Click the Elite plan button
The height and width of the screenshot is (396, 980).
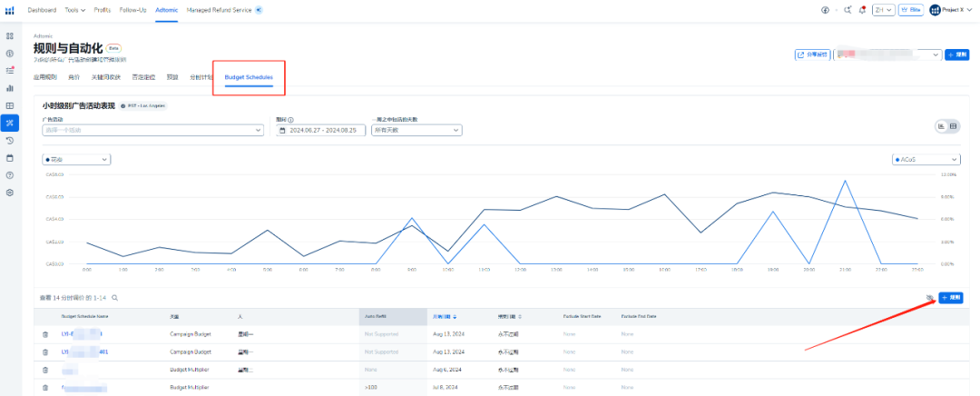[913, 10]
